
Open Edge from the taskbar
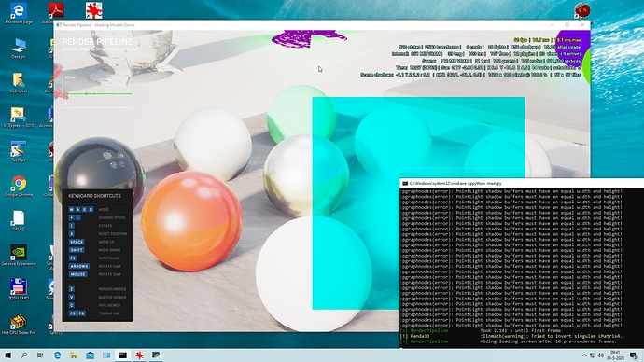(x=57, y=355)
